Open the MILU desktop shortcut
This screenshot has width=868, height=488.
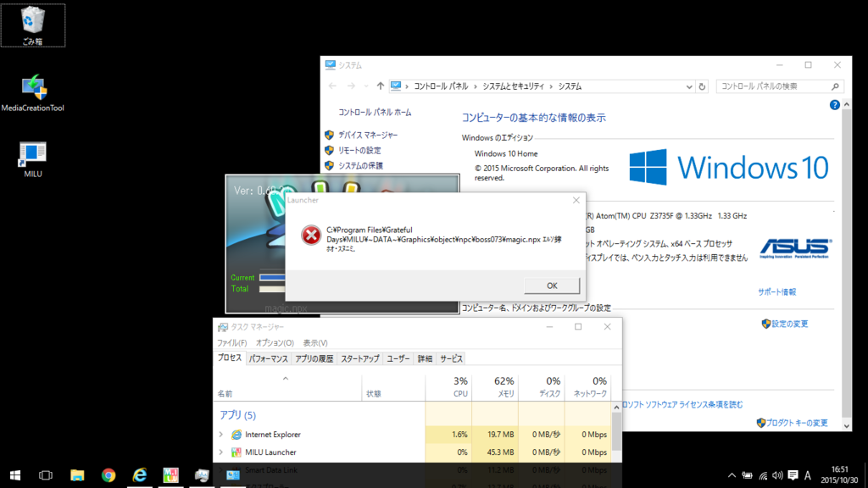(x=33, y=158)
